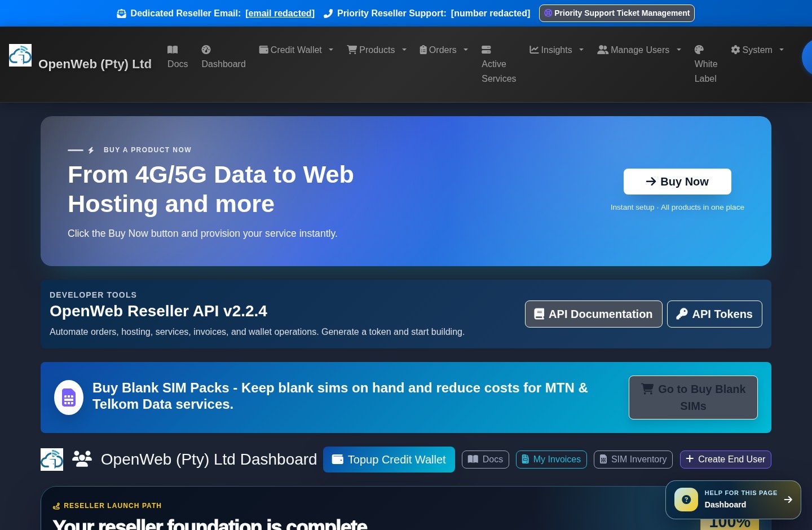This screenshot has height=530, width=812.
Task: Click "OpenWeb Reseller API v2.2.4" heading
Action: click(x=158, y=311)
